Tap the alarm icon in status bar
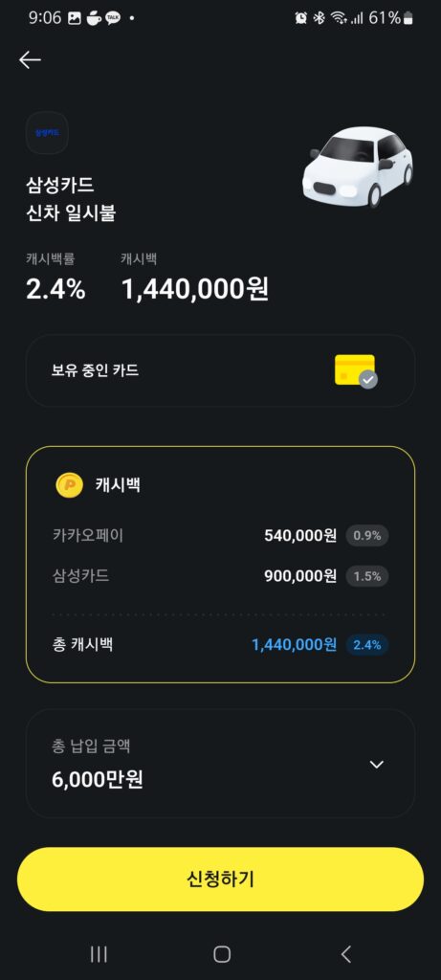The width and height of the screenshot is (441, 980). pyautogui.click(x=301, y=18)
